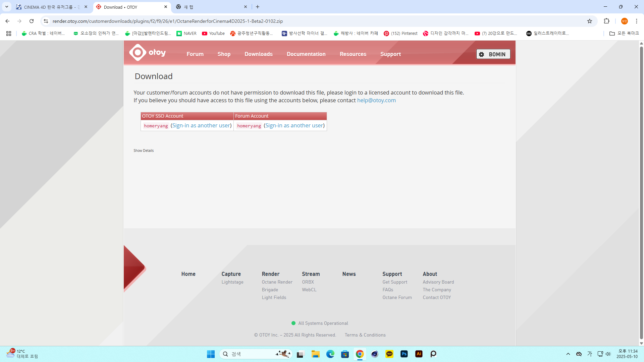The image size is (644, 362).
Task: Open the Get Support footer link
Action: [395, 282]
